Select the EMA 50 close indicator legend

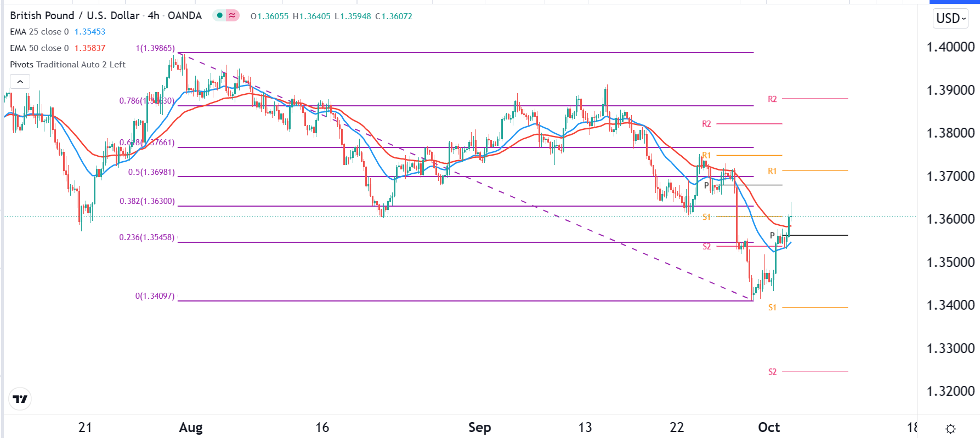[x=39, y=48]
